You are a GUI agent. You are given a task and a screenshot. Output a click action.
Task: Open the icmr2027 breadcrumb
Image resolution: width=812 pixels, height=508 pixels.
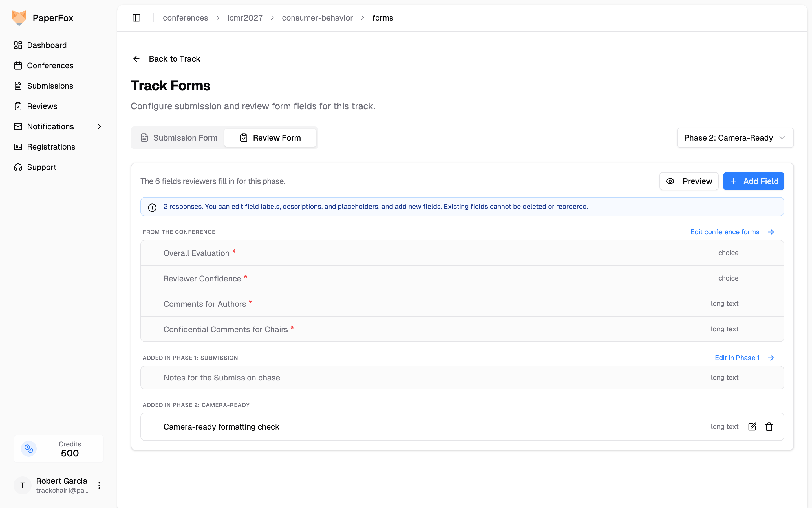click(x=245, y=18)
